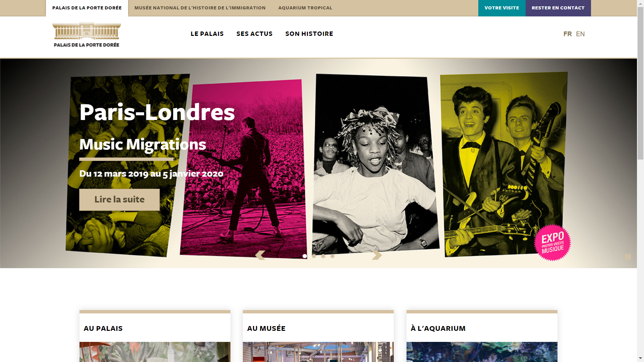Click the Au Palais card heading
This screenshot has width=644, height=362.
point(103,328)
